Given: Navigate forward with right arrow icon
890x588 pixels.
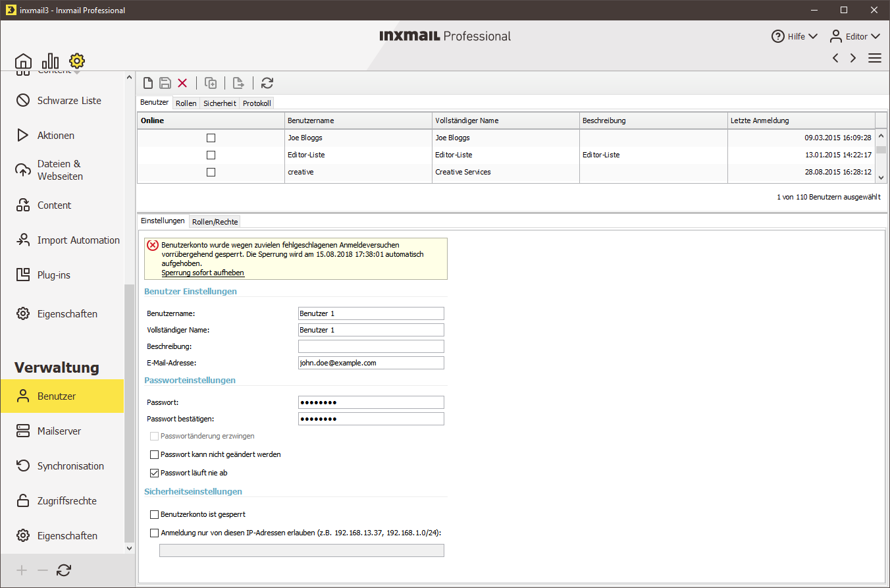Looking at the screenshot, I should 853,58.
